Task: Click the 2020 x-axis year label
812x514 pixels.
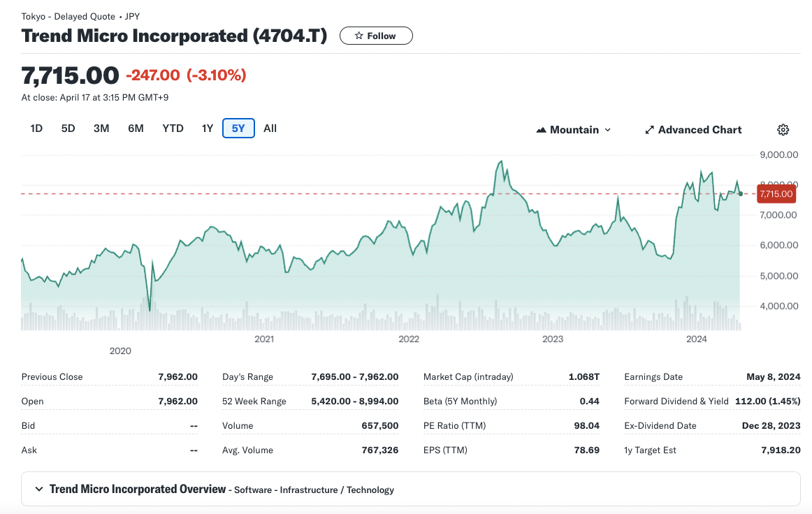Action: [120, 351]
